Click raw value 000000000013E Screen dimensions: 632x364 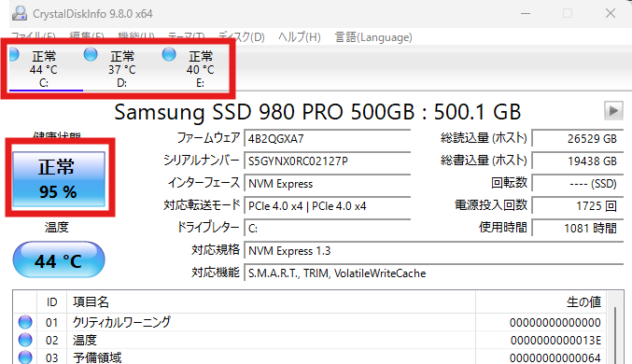click(x=555, y=341)
